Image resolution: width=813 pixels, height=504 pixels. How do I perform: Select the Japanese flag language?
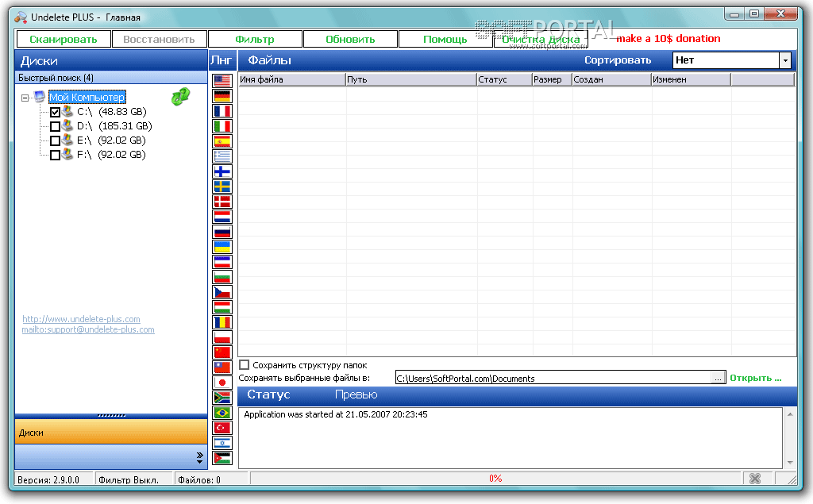point(222,383)
